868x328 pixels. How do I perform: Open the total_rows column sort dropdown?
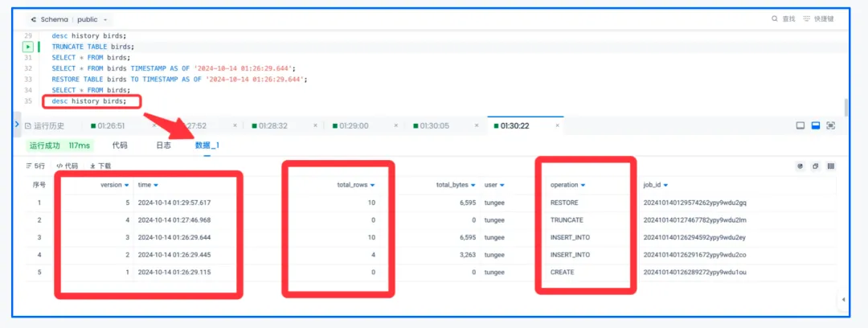[x=372, y=185]
